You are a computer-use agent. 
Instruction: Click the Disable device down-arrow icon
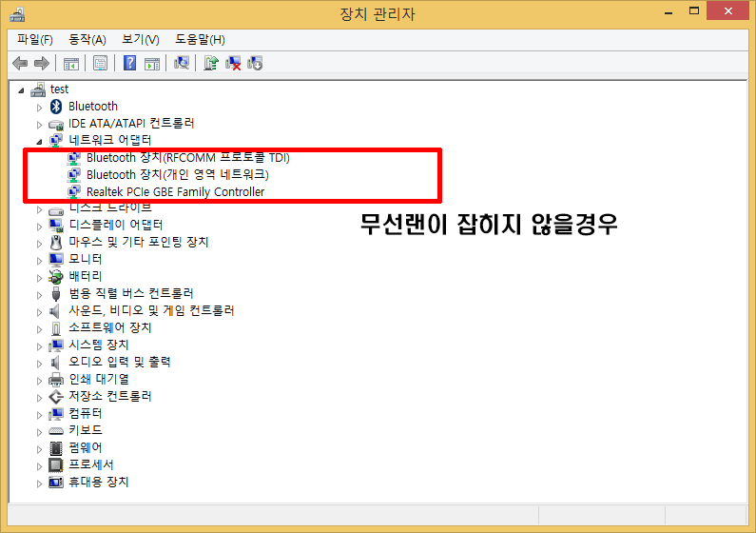click(x=255, y=63)
